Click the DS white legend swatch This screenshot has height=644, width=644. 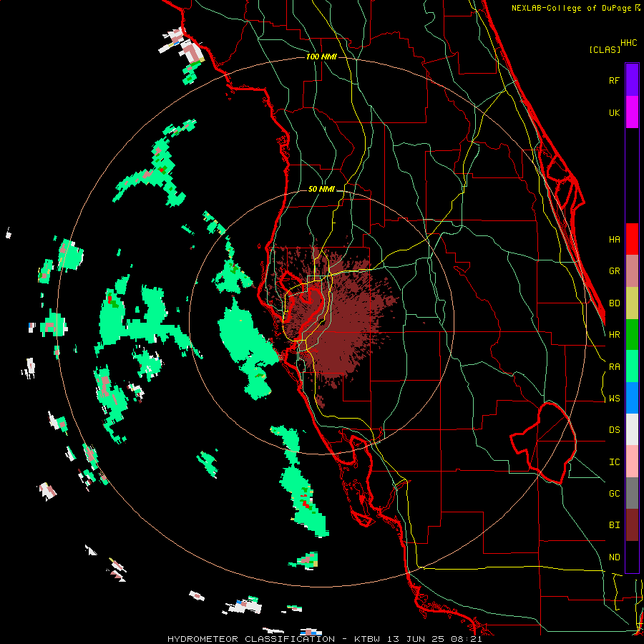632,429
